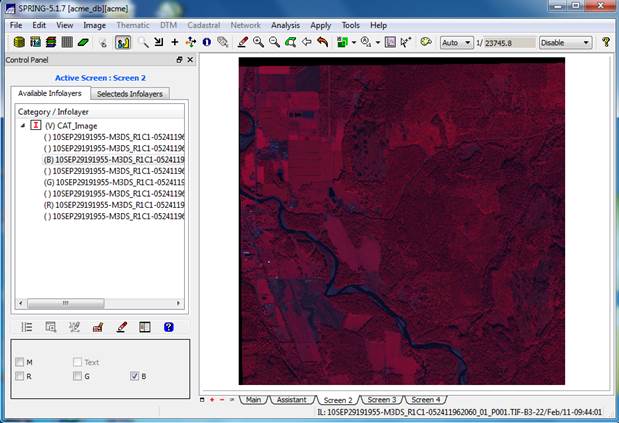
Task: Click the arrow-to-corner toolbar icon
Action: pos(159,42)
